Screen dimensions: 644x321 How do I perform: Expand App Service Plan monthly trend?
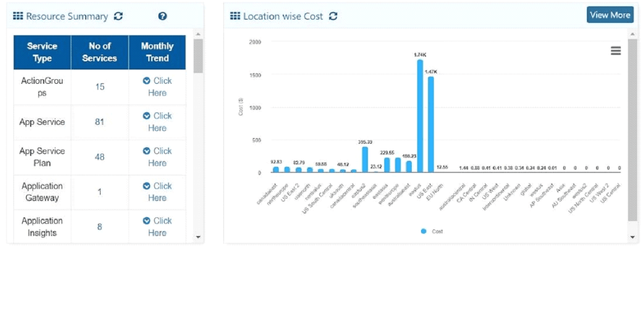(x=157, y=157)
